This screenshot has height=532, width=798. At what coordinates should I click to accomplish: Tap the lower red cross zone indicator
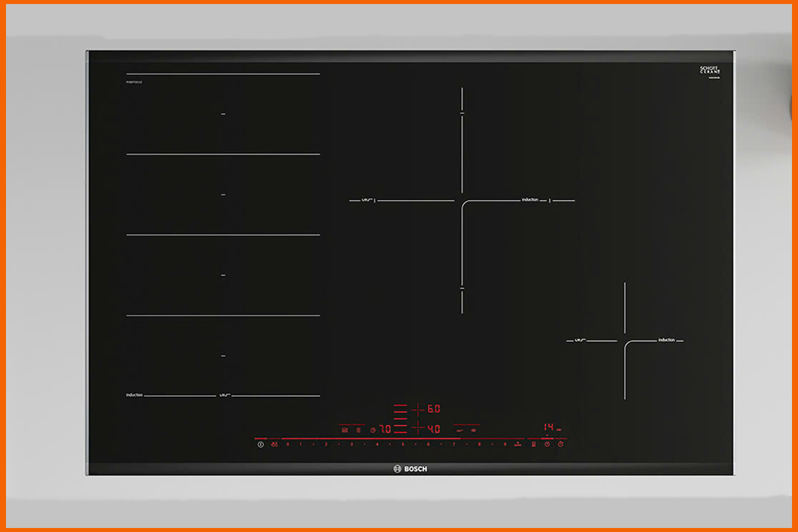click(418, 428)
